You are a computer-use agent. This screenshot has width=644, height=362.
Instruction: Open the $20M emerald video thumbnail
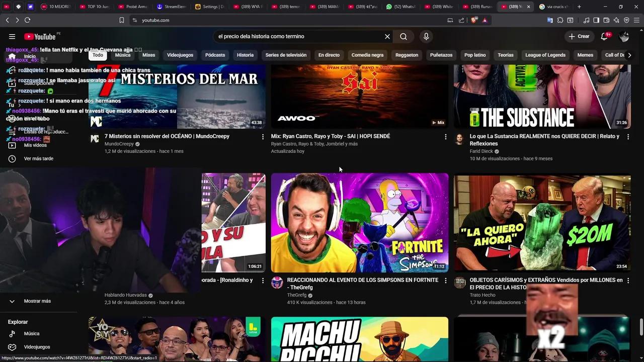coord(542,223)
